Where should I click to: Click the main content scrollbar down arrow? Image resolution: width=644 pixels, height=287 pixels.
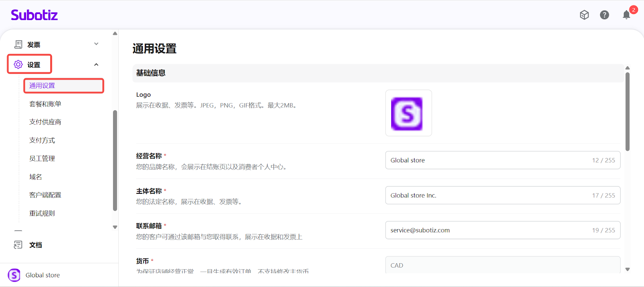click(x=627, y=269)
